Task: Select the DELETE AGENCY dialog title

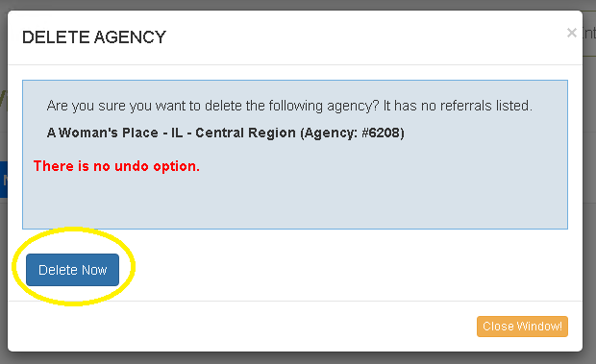Action: pyautogui.click(x=94, y=37)
